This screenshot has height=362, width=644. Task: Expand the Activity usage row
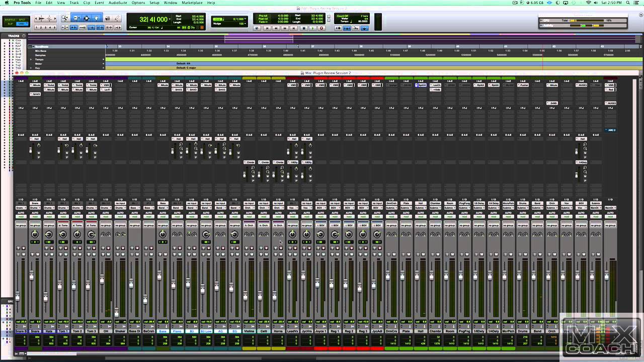541,25
